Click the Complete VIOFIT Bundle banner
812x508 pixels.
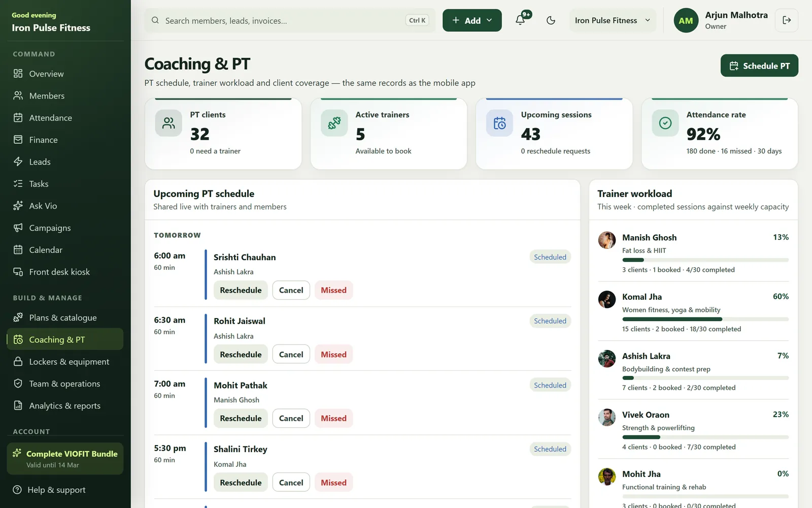65,459
